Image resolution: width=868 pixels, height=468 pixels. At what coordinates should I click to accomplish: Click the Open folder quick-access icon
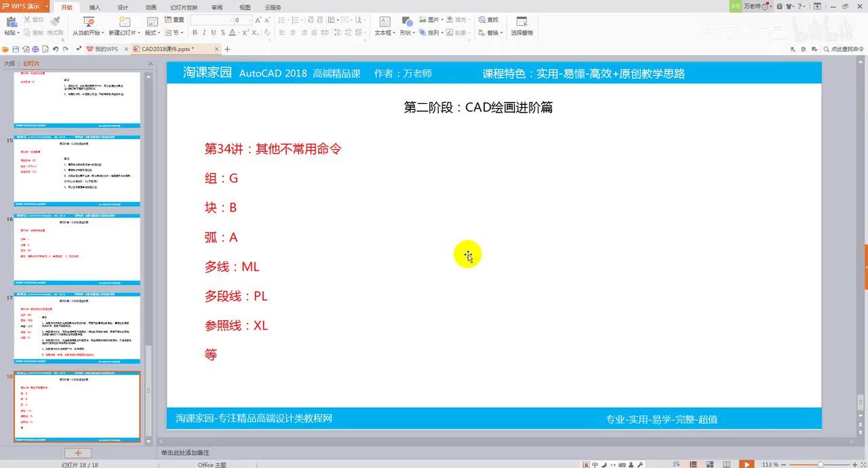[x=6, y=49]
